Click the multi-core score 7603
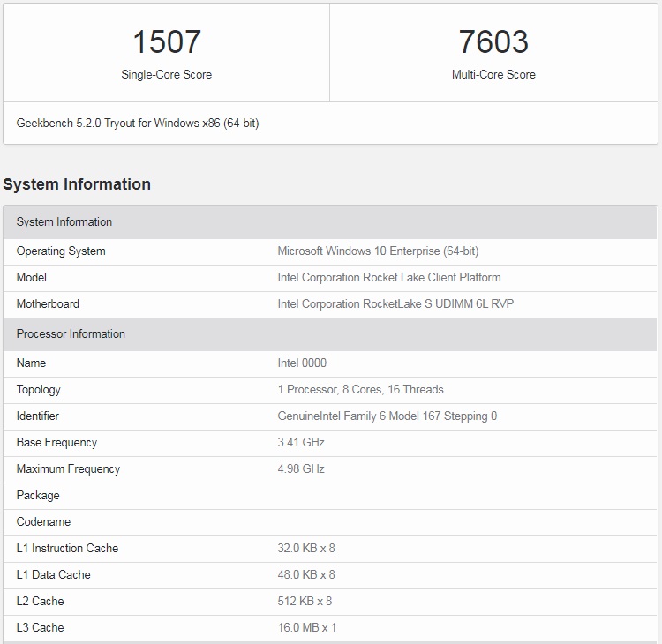Screen dimensions: 662x644 [493, 41]
